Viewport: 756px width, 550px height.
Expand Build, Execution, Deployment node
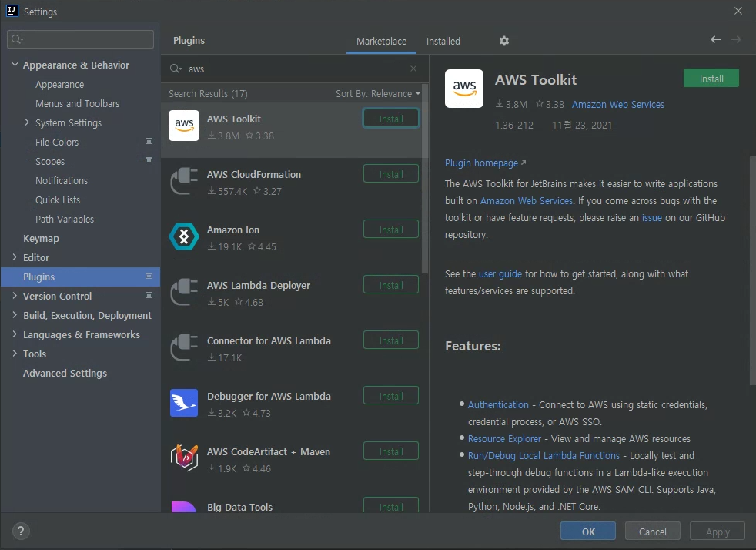coord(15,315)
